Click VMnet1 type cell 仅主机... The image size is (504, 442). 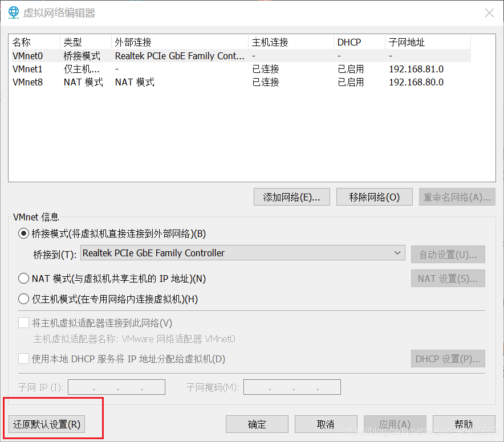point(82,69)
